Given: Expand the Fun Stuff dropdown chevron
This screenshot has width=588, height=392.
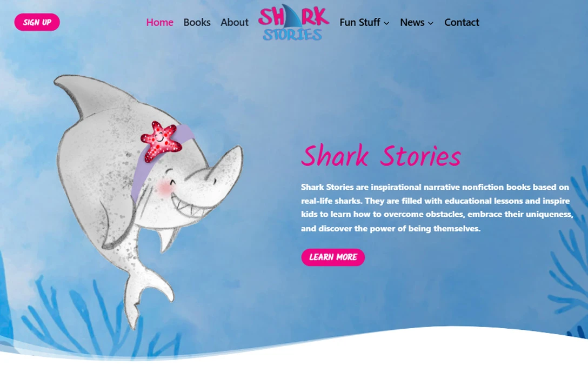Looking at the screenshot, I should (x=386, y=23).
